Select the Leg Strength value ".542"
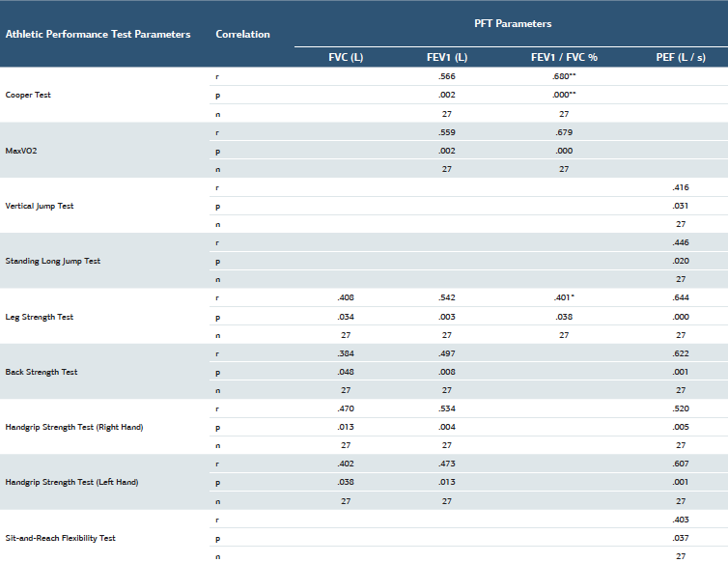Viewport: 728px width, 563px height. [x=447, y=297]
